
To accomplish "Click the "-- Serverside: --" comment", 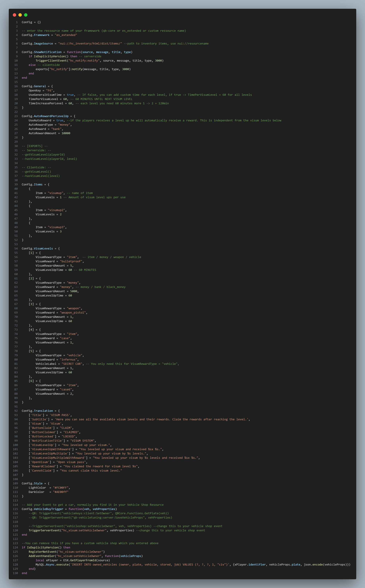I will click(36, 150).
